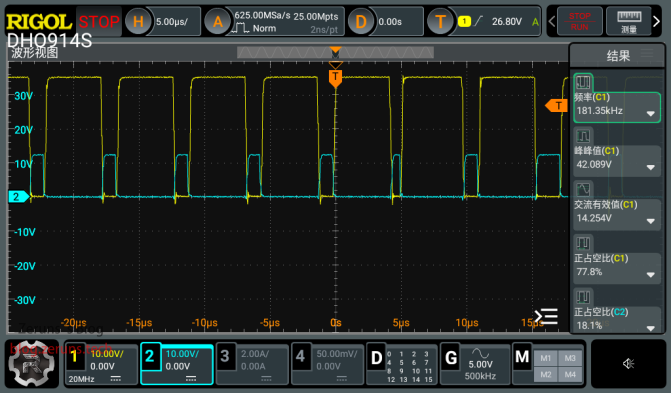Enable channel 4 display
Image resolution: width=672 pixels, height=394 pixels.
(327, 364)
